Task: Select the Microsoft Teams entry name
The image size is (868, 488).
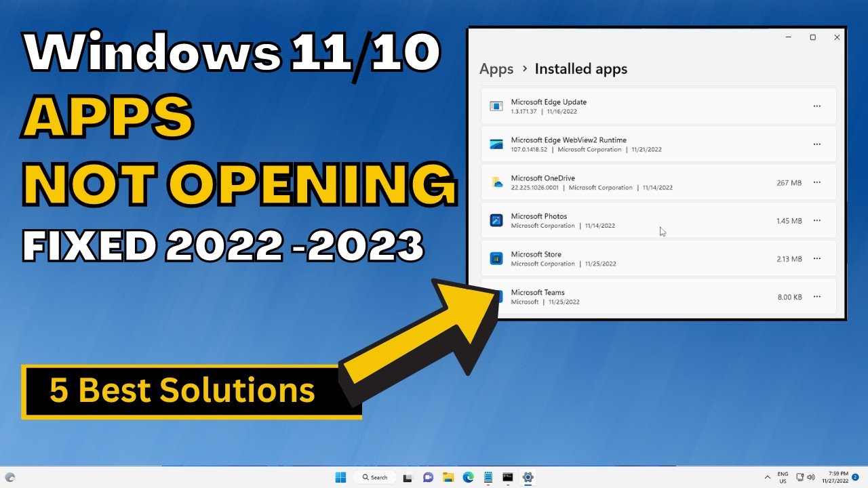Action: 538,292
